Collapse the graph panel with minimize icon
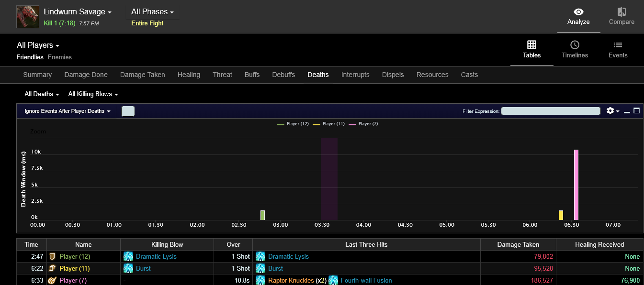This screenshot has width=644, height=285. pos(627,111)
